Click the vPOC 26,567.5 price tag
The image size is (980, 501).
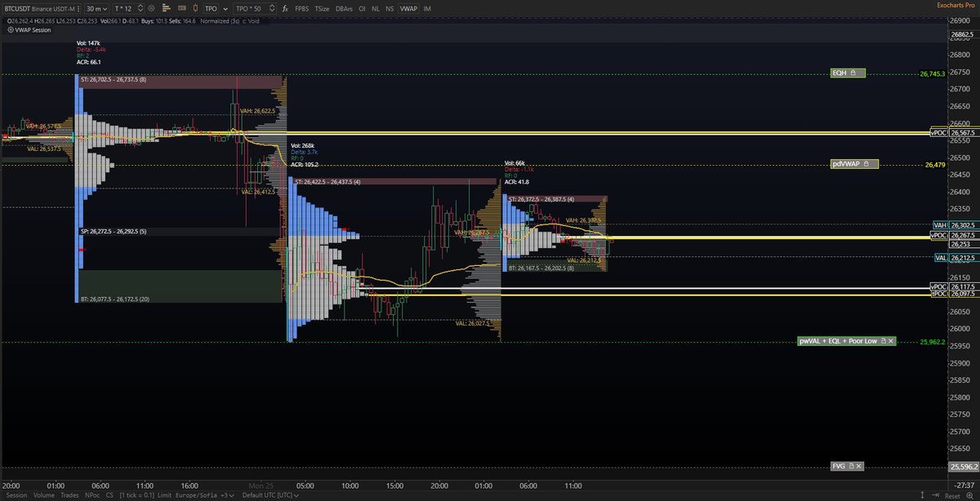click(955, 133)
